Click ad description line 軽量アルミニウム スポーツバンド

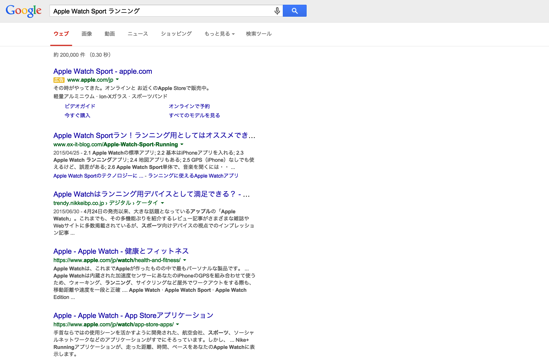pyautogui.click(x=111, y=96)
